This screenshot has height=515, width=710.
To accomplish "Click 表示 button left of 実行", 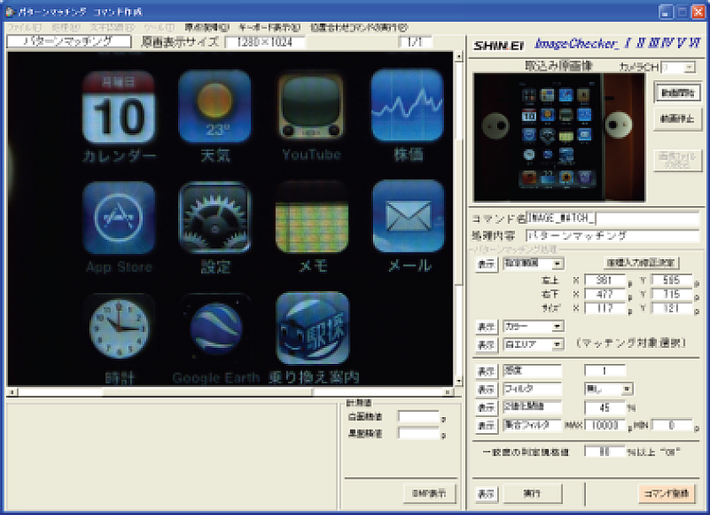I will click(486, 494).
